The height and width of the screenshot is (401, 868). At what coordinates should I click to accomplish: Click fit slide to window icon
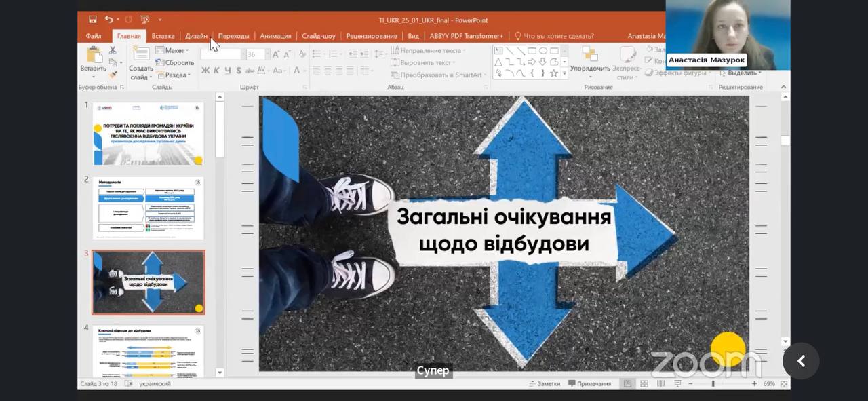[x=781, y=383]
